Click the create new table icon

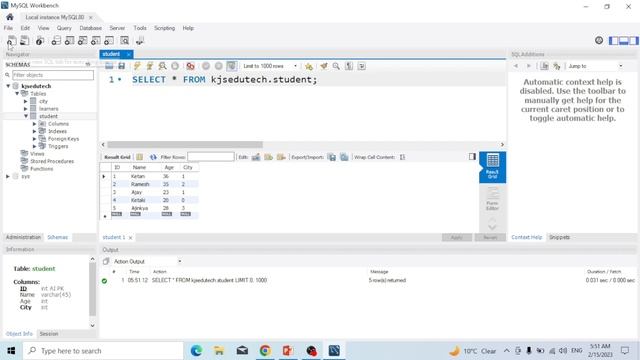tap(69, 41)
